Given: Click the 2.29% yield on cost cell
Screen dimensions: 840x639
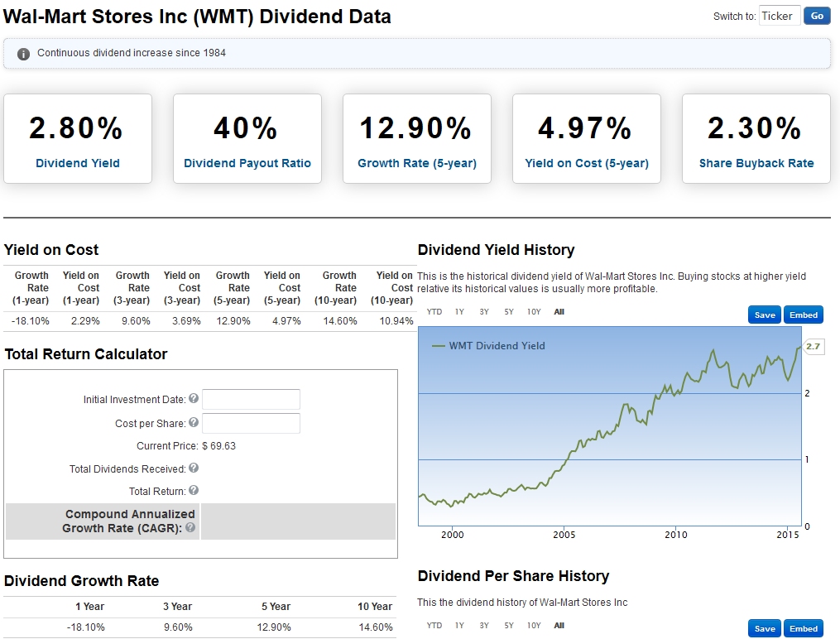Looking at the screenshot, I should pyautogui.click(x=85, y=321).
